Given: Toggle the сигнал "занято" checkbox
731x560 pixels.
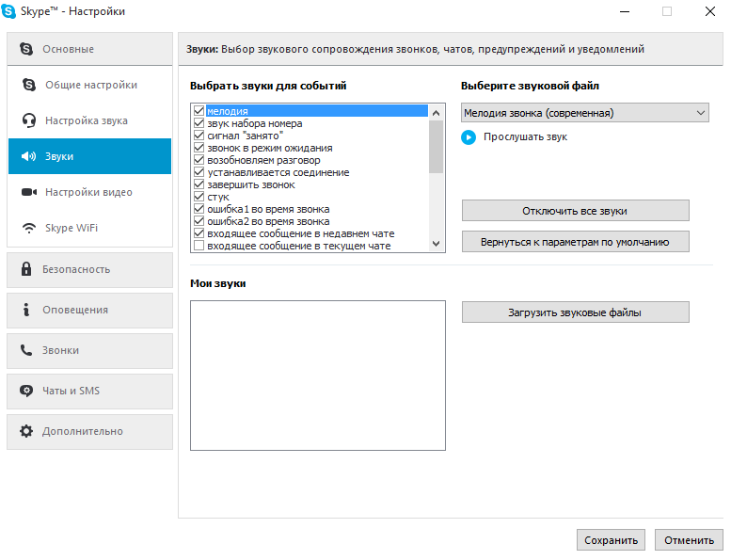Looking at the screenshot, I should pos(199,136).
